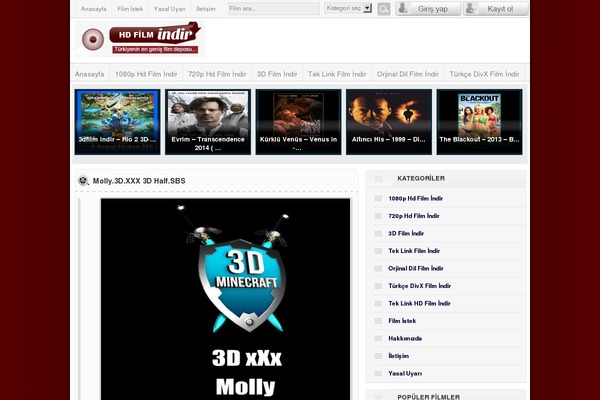Click the user icon on Kayıt ol
This screenshot has height=400, width=600.
[x=470, y=8]
